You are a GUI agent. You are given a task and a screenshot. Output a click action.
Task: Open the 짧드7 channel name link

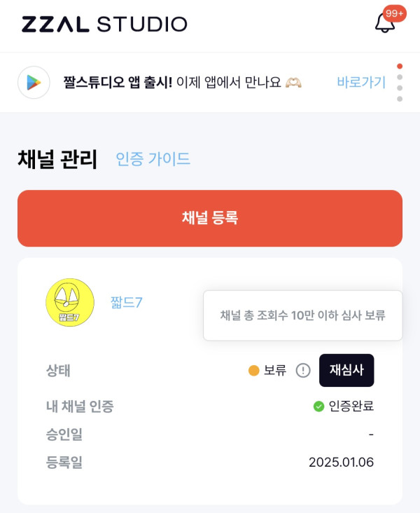tap(127, 303)
